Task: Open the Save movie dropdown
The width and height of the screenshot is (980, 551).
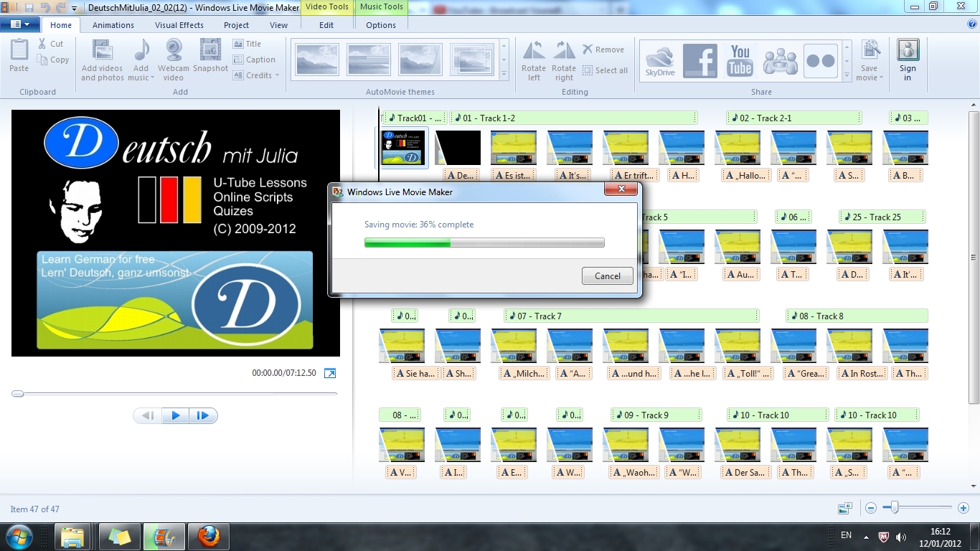Action: click(x=869, y=77)
